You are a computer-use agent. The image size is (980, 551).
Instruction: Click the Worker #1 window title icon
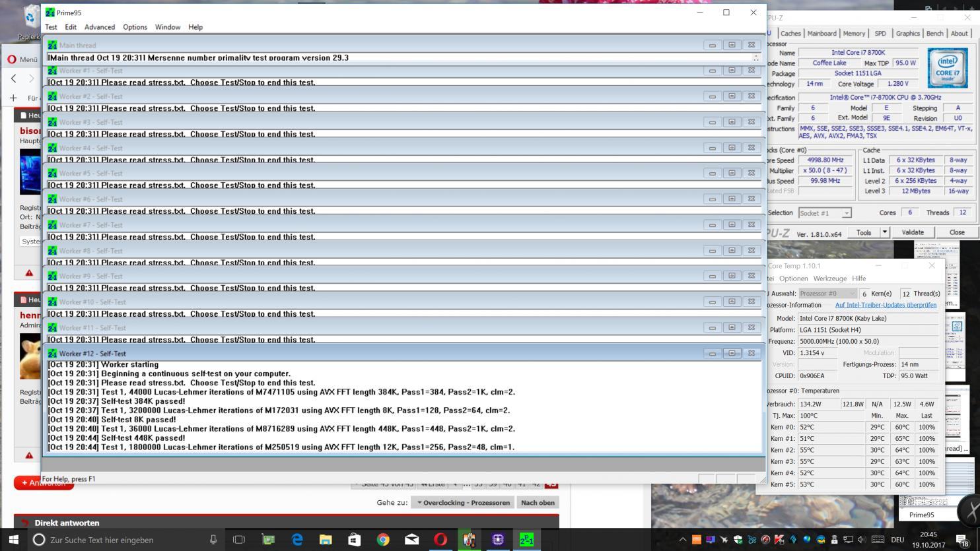pos(52,71)
